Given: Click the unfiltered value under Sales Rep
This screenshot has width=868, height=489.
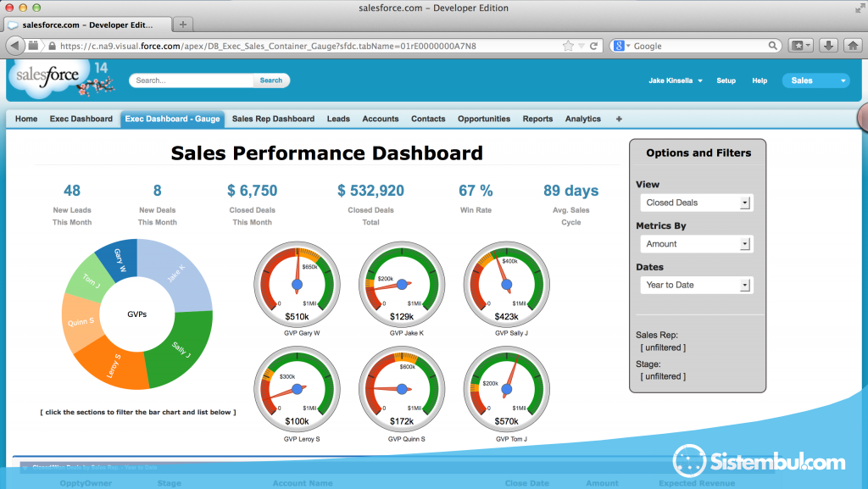Looking at the screenshot, I should pos(663,347).
